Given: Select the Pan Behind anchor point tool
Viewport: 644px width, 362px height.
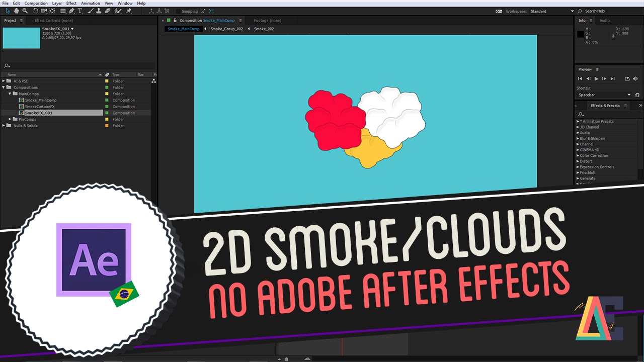Looking at the screenshot, I should (52, 11).
